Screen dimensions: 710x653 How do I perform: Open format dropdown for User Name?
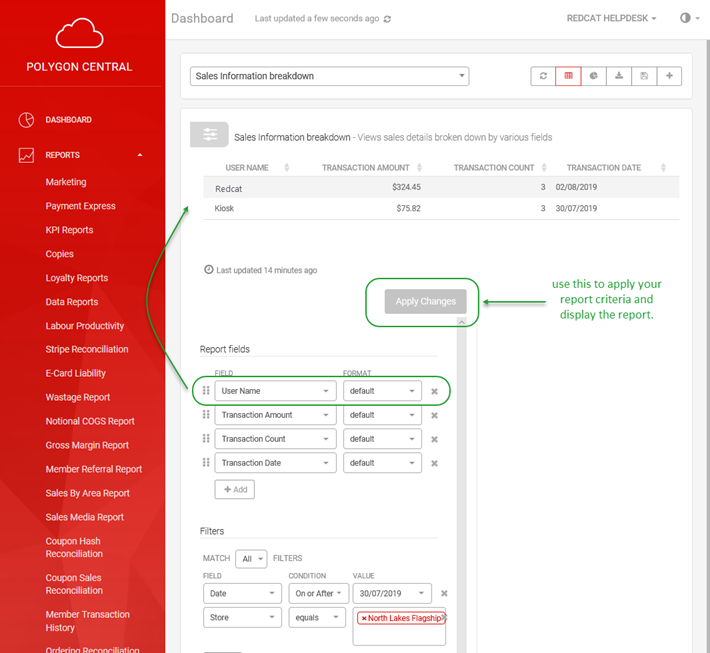tap(382, 391)
